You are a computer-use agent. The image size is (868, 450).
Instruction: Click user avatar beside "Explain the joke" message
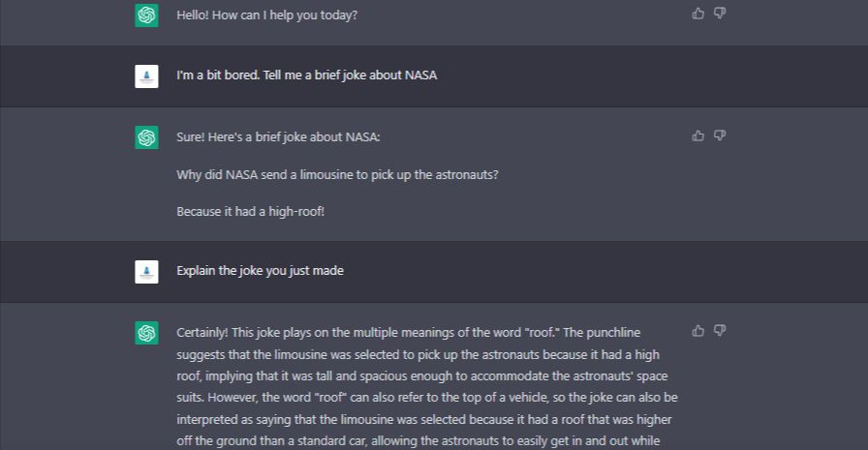(146, 272)
